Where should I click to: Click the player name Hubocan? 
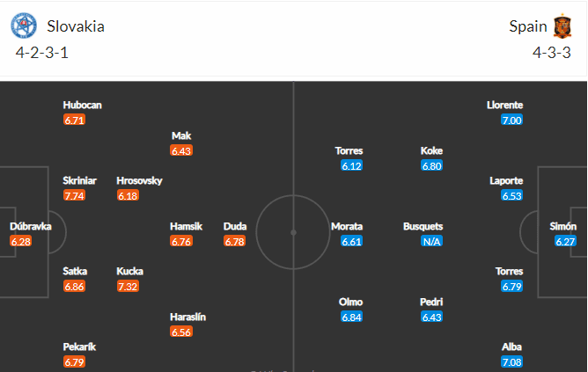[82, 105]
